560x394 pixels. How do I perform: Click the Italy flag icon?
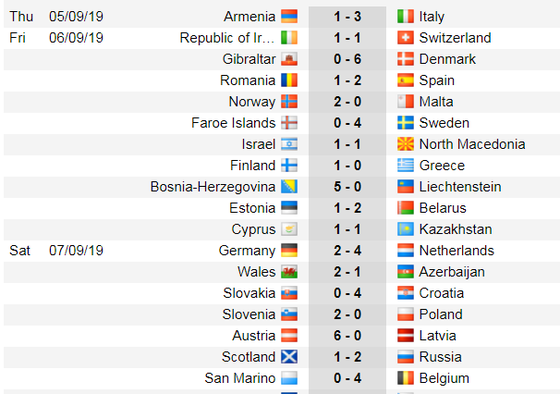[x=405, y=16]
